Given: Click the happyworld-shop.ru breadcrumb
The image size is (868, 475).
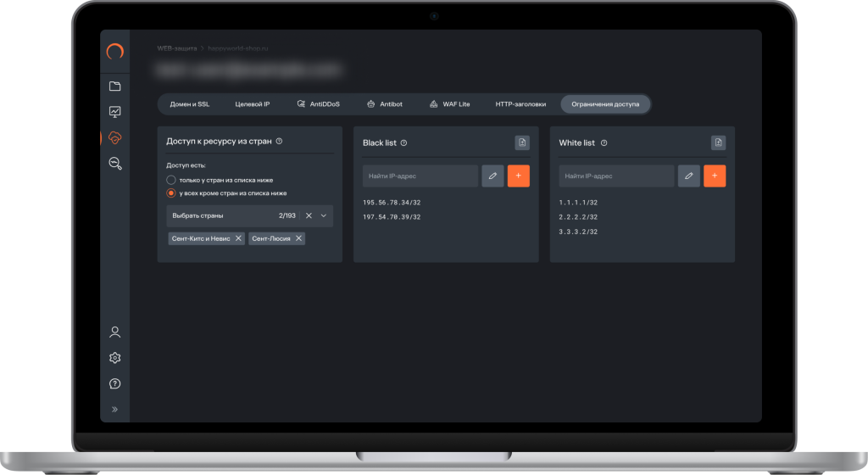Looking at the screenshot, I should [x=238, y=48].
